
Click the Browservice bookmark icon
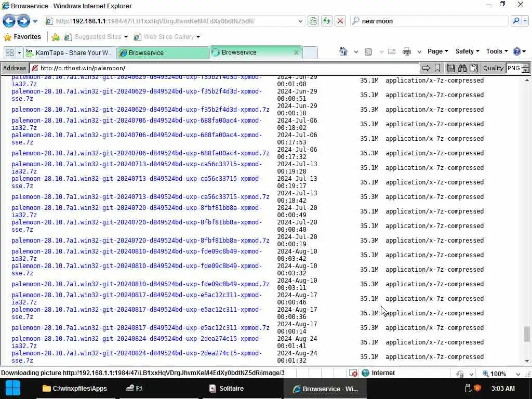tap(437, 68)
